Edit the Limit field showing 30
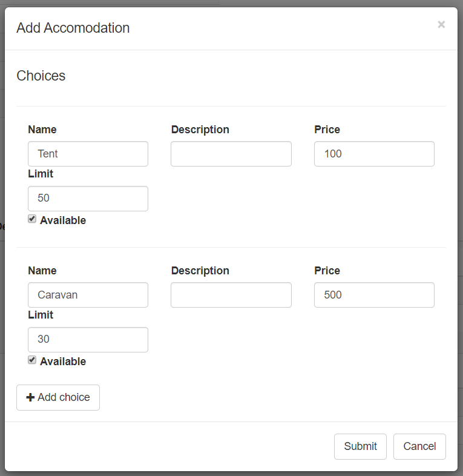Screen dimensions: 463x476 point(88,340)
